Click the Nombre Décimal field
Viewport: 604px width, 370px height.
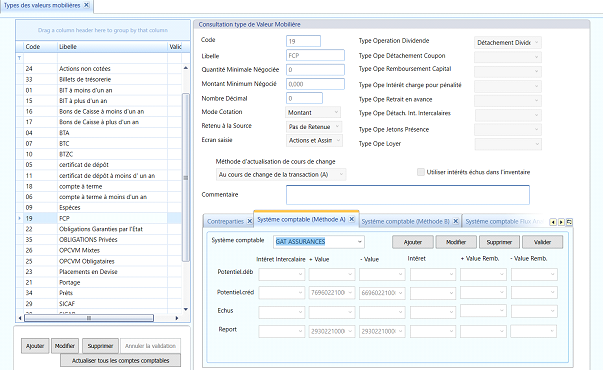tap(304, 98)
